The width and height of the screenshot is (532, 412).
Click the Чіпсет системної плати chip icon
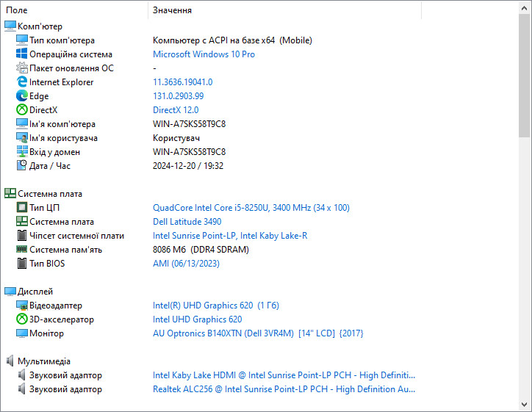(x=22, y=235)
